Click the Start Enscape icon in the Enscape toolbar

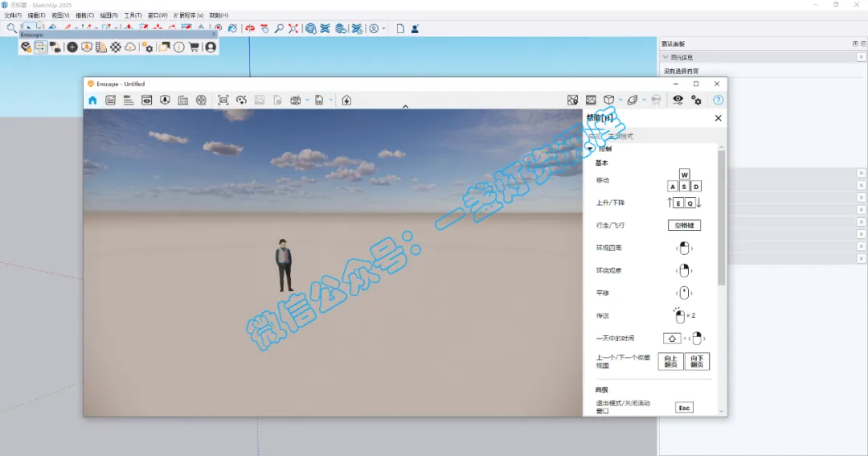pyautogui.click(x=26, y=47)
